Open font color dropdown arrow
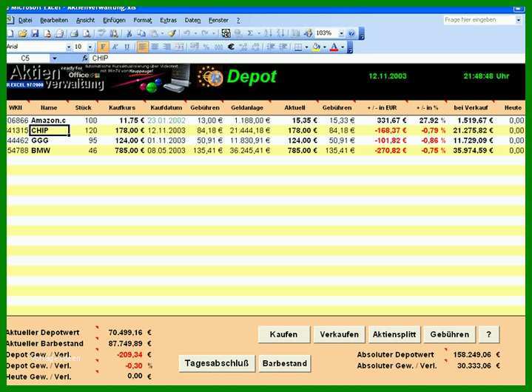The width and height of the screenshot is (532, 392). click(x=343, y=47)
